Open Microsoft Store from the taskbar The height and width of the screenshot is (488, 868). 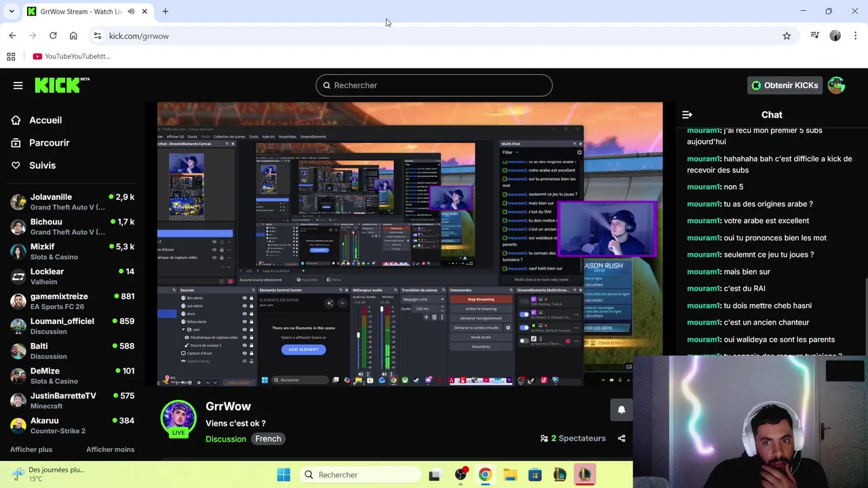click(535, 474)
